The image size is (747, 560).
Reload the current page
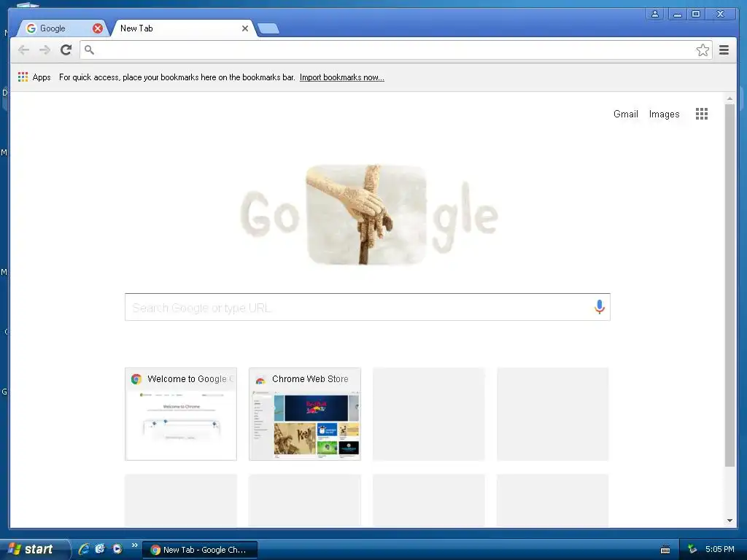tap(66, 50)
